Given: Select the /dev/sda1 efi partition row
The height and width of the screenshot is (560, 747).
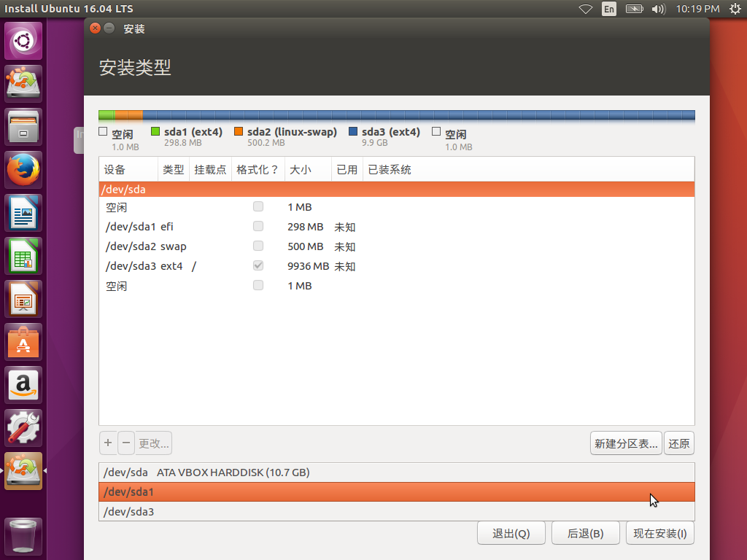Looking at the screenshot, I should point(396,227).
